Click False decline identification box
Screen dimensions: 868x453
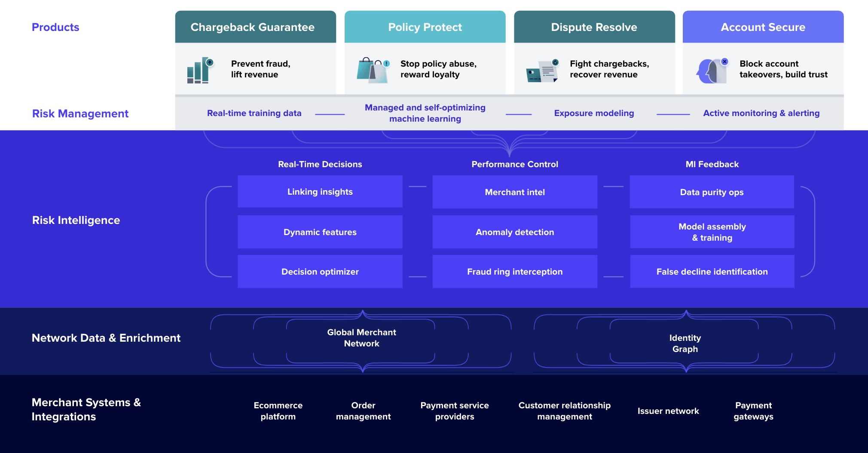(712, 272)
